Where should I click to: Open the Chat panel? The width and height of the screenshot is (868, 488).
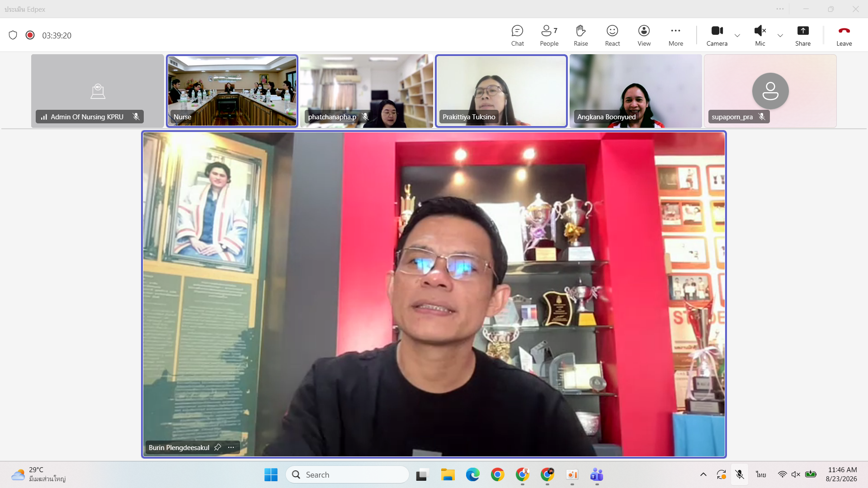(x=517, y=35)
